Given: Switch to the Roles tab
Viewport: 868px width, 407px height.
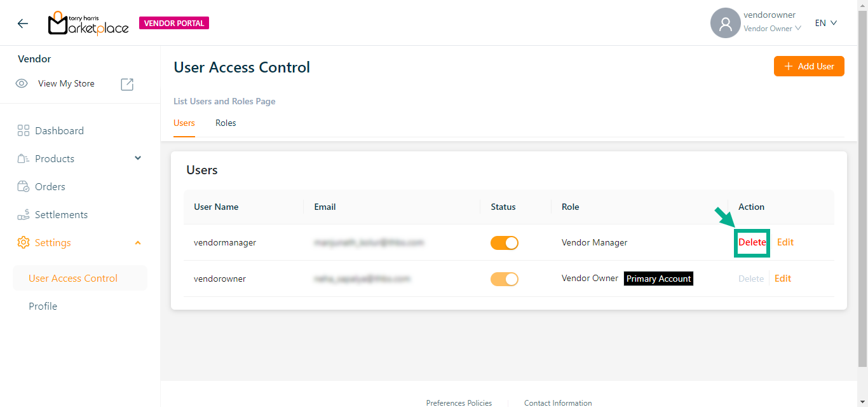Looking at the screenshot, I should (x=226, y=123).
